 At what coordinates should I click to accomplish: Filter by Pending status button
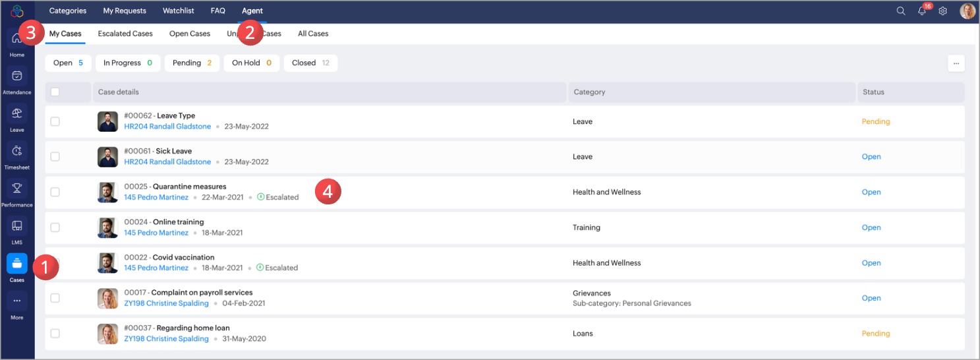coord(192,63)
